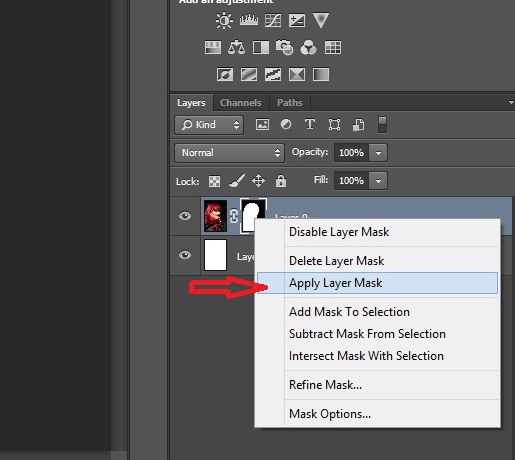Screen dimensions: 515x460
Task: Click the Fill 100% field
Action: (x=351, y=181)
